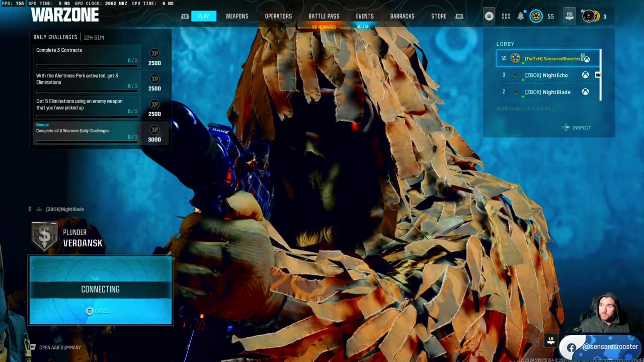The height and width of the screenshot is (362, 644).
Task: Click the lobby list scrollbar
Action: [x=601, y=75]
